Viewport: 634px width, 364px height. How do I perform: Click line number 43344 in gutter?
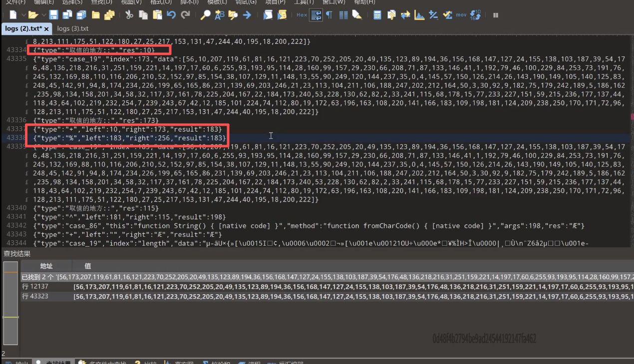click(16, 243)
